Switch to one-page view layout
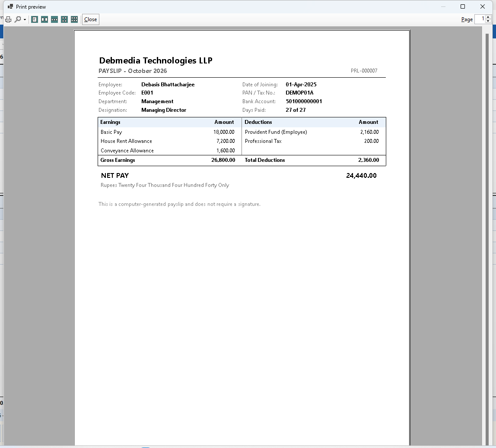Screen dimensions: 496x448 pos(35,19)
